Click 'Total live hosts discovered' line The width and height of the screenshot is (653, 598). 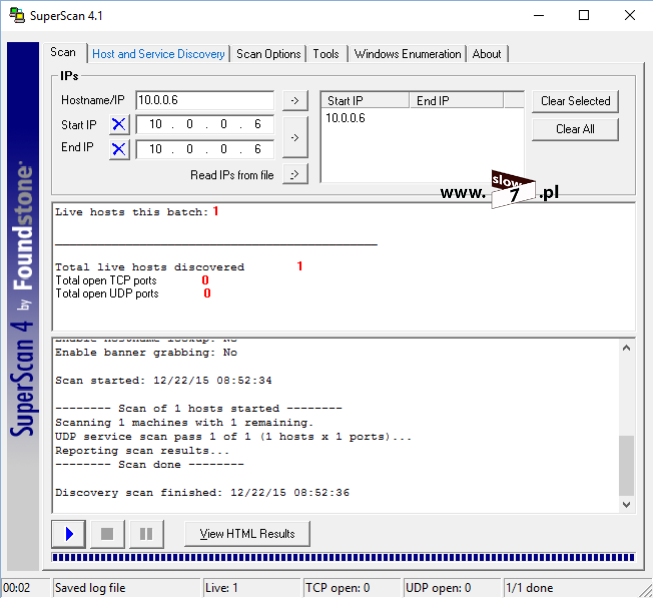pos(179,267)
